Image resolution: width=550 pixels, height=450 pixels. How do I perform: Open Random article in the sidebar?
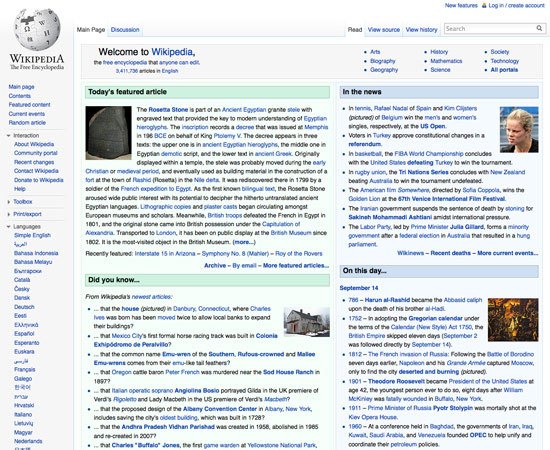pos(27,122)
